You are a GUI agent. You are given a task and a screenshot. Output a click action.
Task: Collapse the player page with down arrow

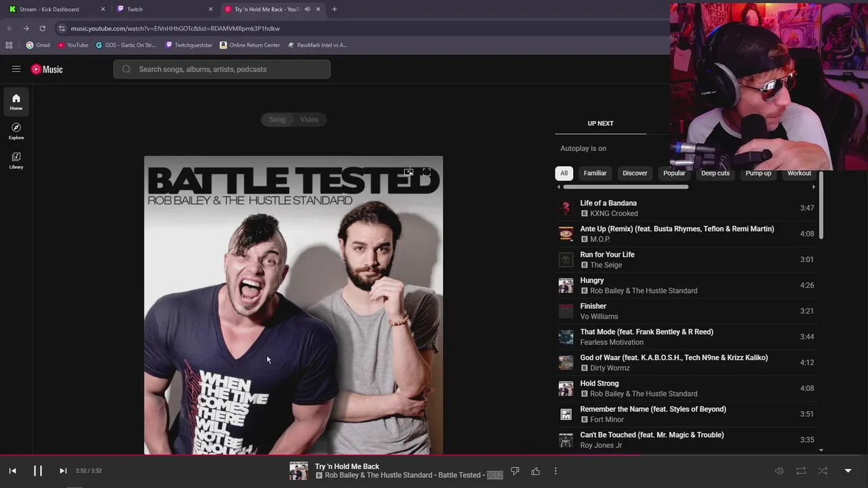click(x=848, y=471)
